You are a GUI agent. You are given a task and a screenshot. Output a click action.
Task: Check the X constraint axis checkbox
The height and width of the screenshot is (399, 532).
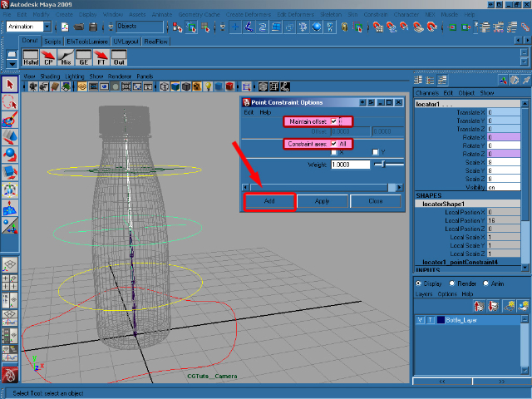(x=334, y=152)
